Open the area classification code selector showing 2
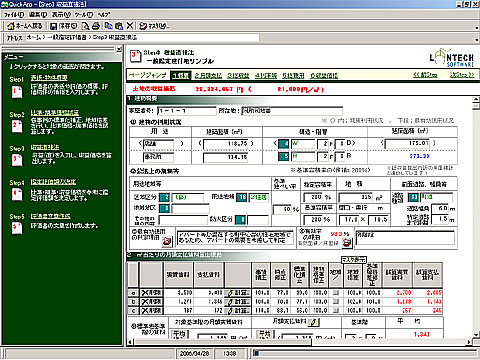The image size is (480, 360). pos(165,197)
